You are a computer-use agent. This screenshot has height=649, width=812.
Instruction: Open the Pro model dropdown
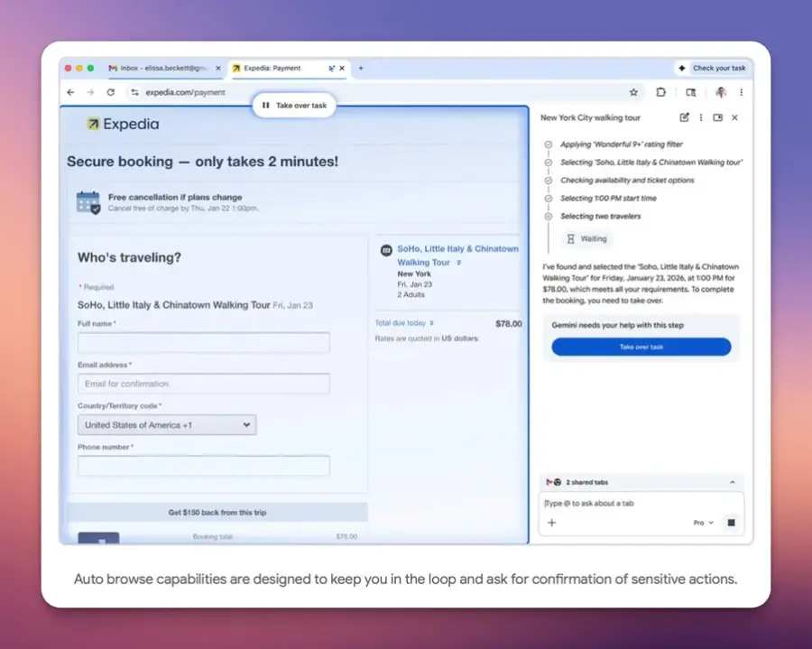click(x=703, y=523)
